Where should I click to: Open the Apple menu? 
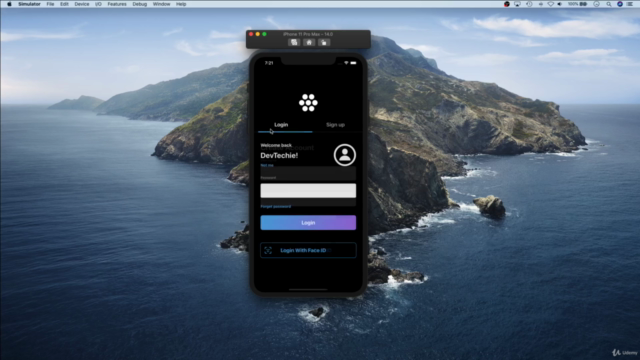click(x=9, y=4)
